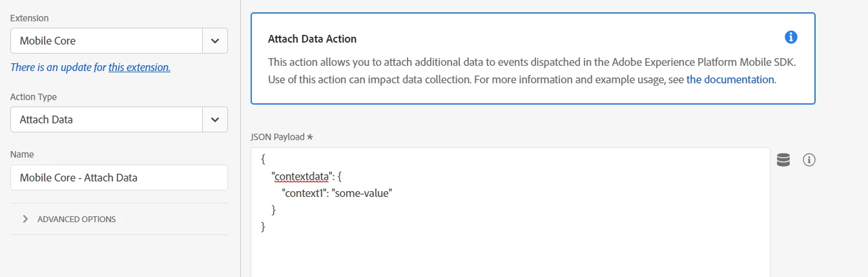Open the data element selector stack icon
Screen dimensions: 868x277
783,160
